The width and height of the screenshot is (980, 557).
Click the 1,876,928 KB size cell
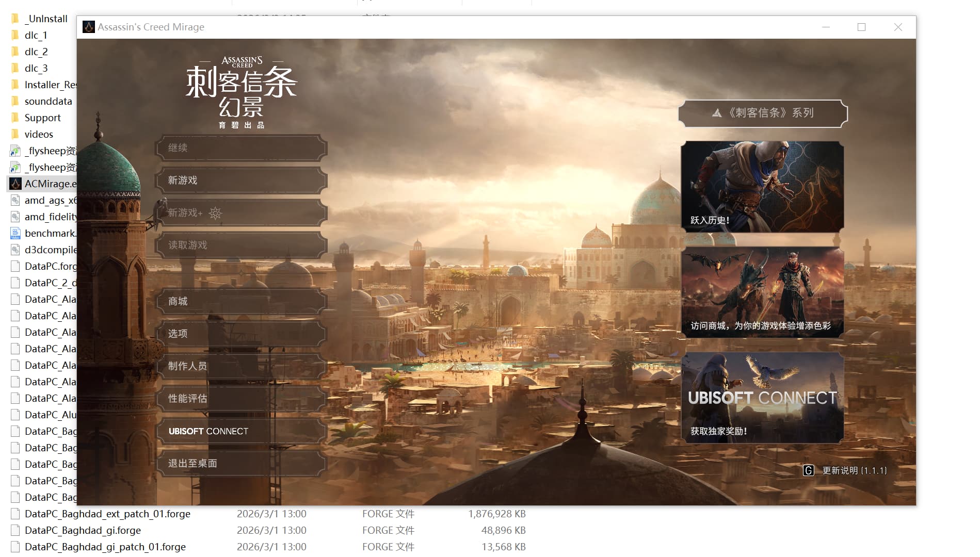497,514
